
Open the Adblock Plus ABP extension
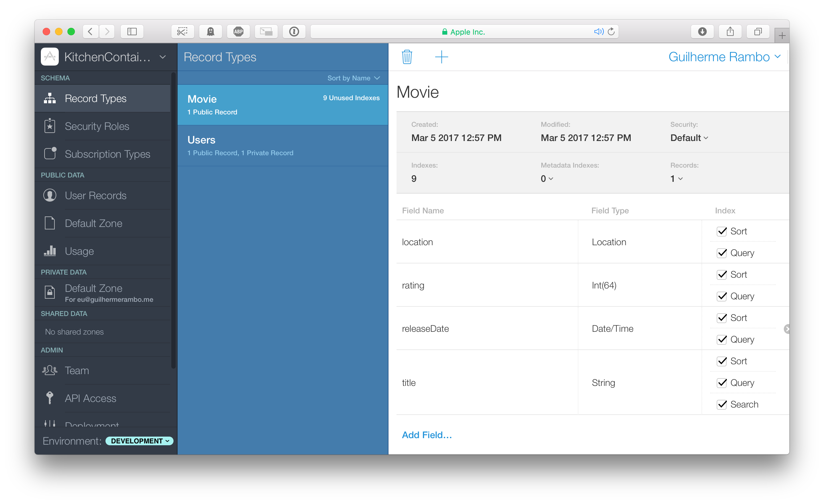click(238, 32)
